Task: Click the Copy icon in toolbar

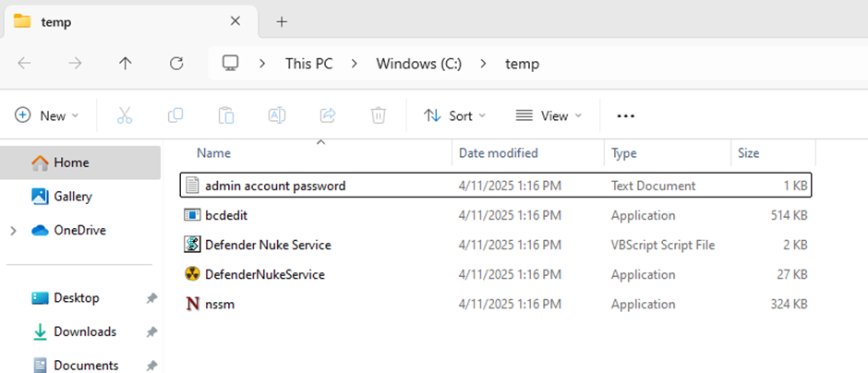Action: (x=175, y=115)
